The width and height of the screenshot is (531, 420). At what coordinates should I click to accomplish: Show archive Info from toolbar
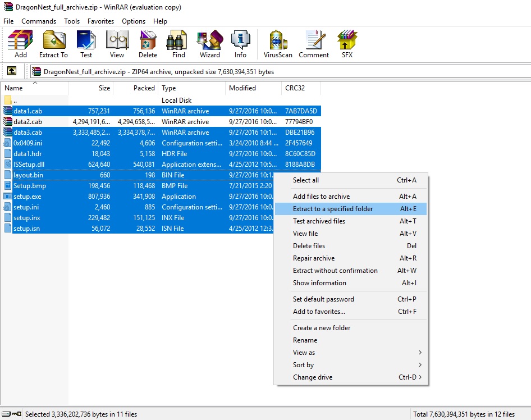click(240, 44)
